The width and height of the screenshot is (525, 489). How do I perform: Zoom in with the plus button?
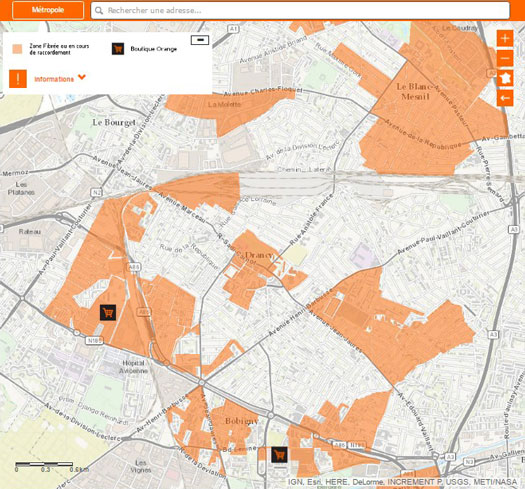(505, 39)
